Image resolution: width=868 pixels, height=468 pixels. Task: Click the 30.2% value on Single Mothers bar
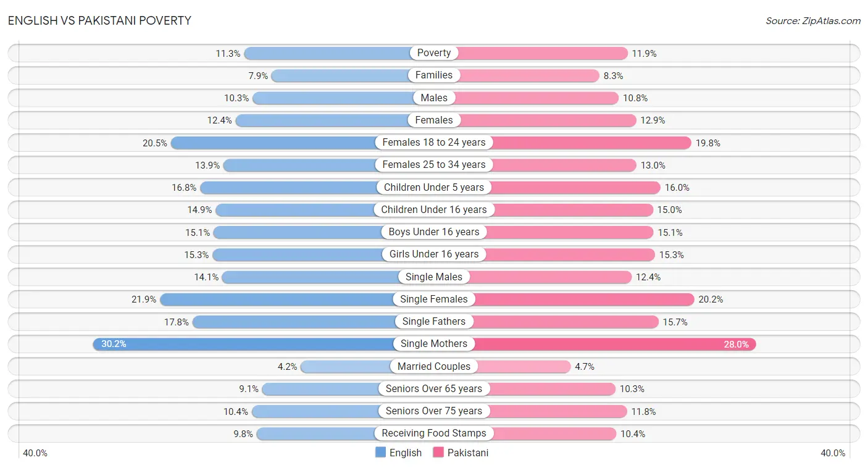[x=114, y=344]
